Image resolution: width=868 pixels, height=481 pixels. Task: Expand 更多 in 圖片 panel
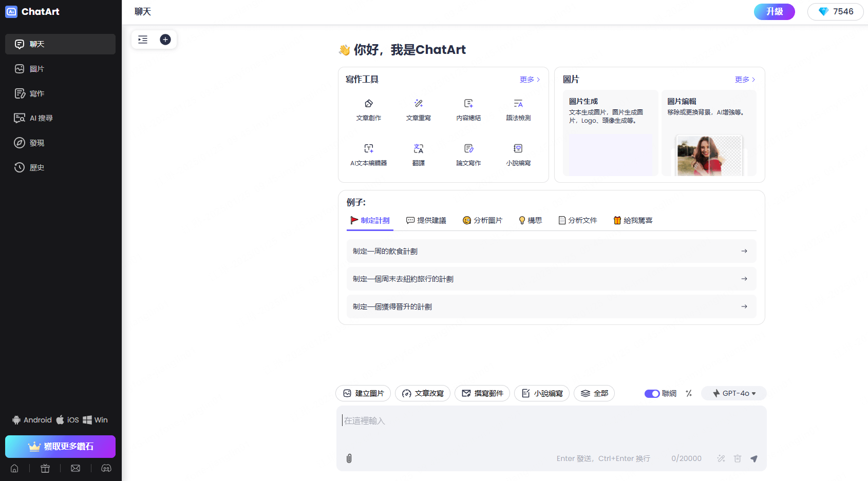coord(745,80)
